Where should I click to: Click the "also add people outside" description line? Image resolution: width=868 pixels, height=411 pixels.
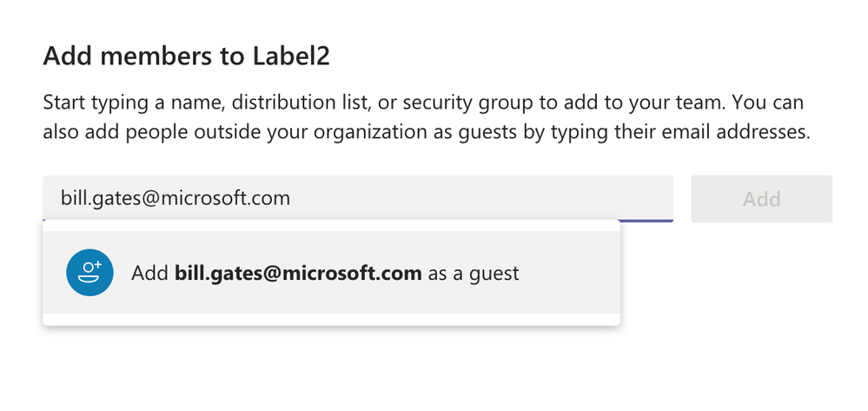[426, 134]
